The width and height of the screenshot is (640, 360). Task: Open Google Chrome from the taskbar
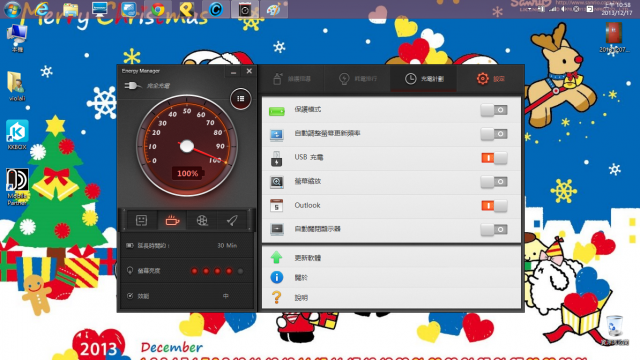[x=158, y=9]
